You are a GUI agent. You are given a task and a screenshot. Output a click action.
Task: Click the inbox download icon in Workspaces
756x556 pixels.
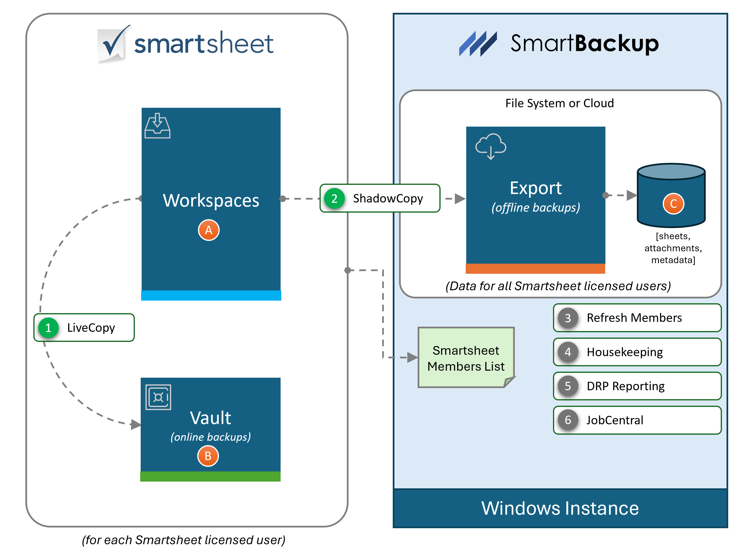pyautogui.click(x=157, y=126)
